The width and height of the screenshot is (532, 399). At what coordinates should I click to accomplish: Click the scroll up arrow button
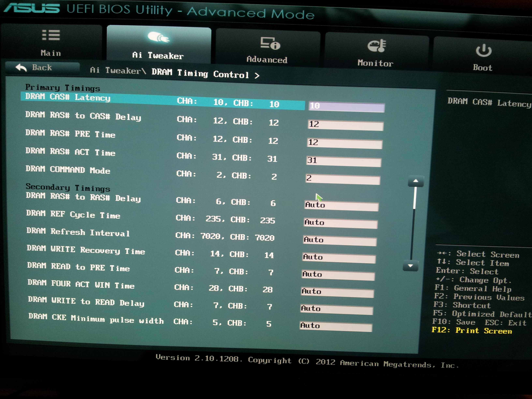tap(416, 181)
